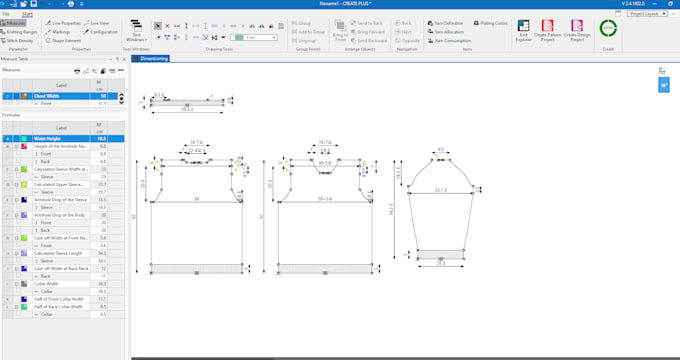Open the Tool Windows dropdown
Screen dimensions: 680x360
136,31
